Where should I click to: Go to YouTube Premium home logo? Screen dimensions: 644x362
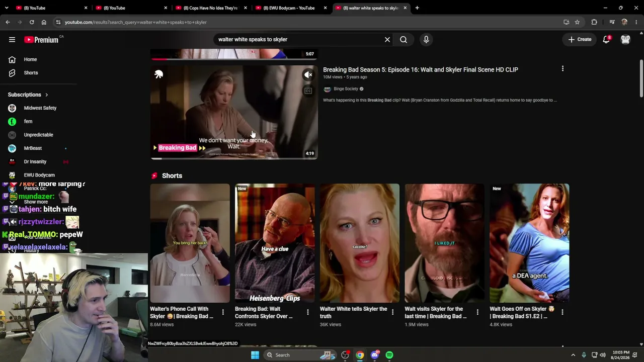click(x=42, y=39)
